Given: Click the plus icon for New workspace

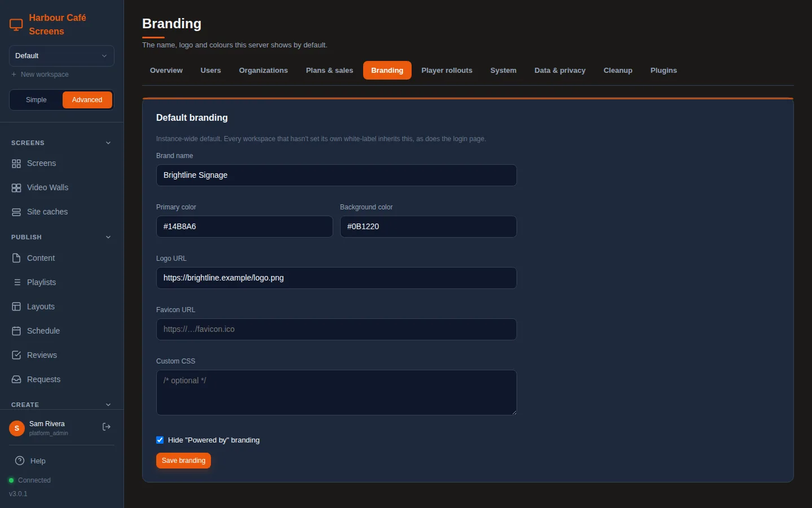Looking at the screenshot, I should [14, 75].
